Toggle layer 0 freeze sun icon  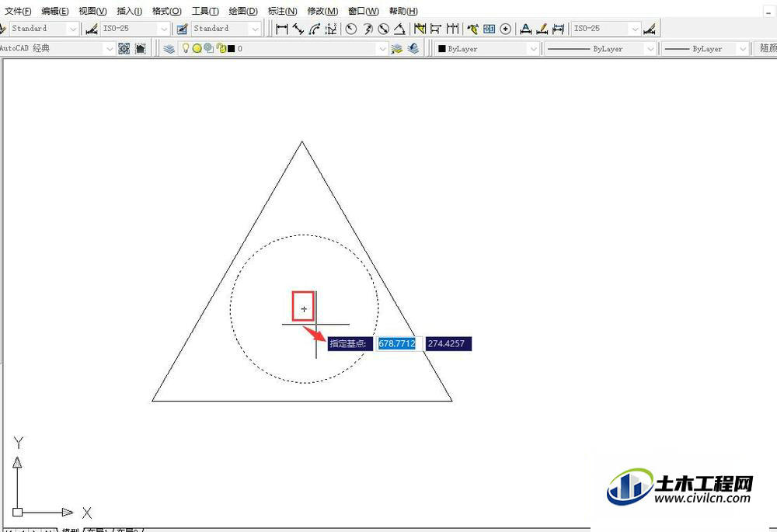[197, 49]
